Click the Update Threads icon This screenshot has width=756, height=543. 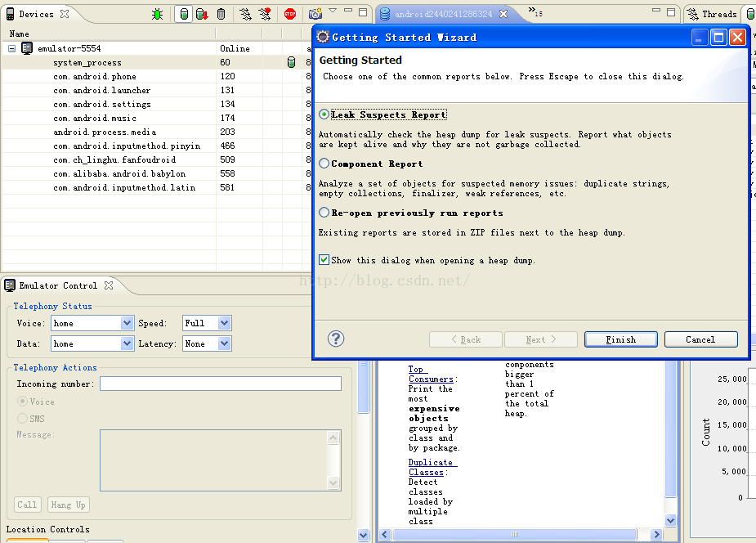point(245,14)
